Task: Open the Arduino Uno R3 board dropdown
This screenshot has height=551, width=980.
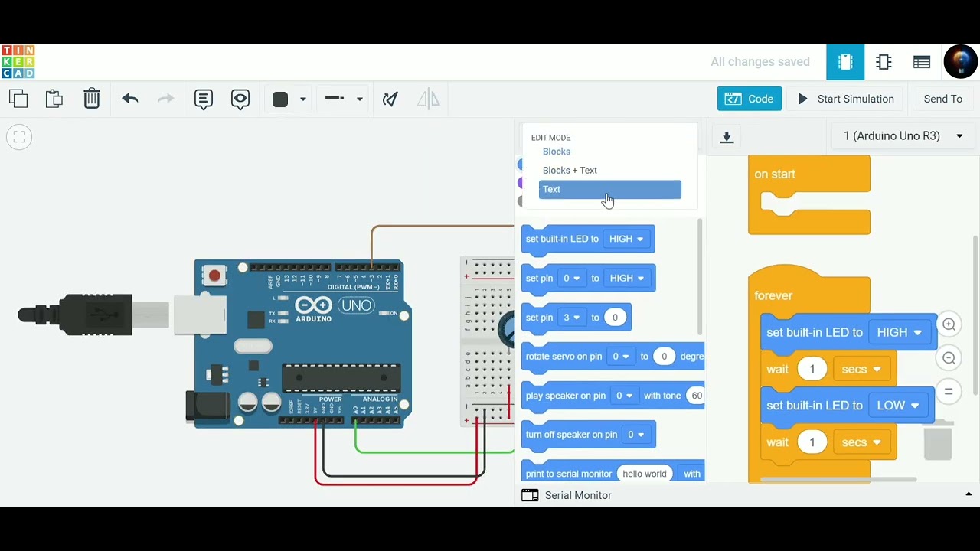Action: pos(903,136)
